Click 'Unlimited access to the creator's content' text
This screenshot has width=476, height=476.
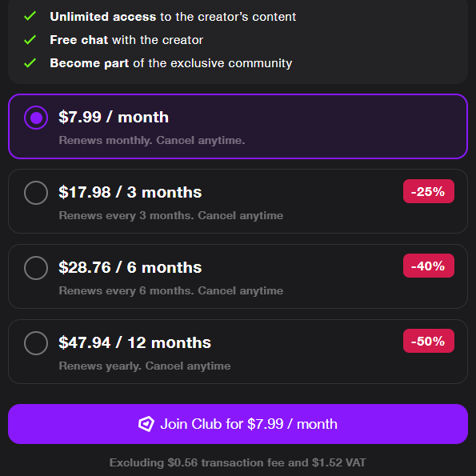coord(173,17)
